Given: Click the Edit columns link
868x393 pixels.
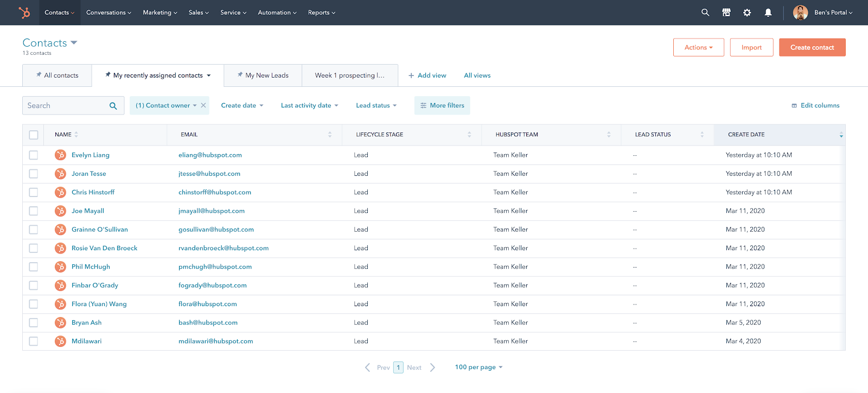Looking at the screenshot, I should tap(815, 105).
